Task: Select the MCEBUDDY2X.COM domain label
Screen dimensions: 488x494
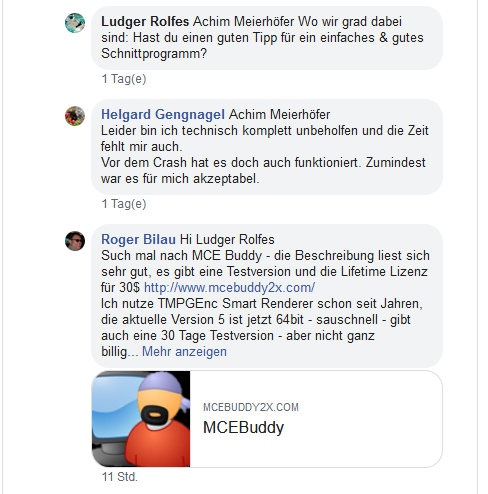Action: coord(251,407)
